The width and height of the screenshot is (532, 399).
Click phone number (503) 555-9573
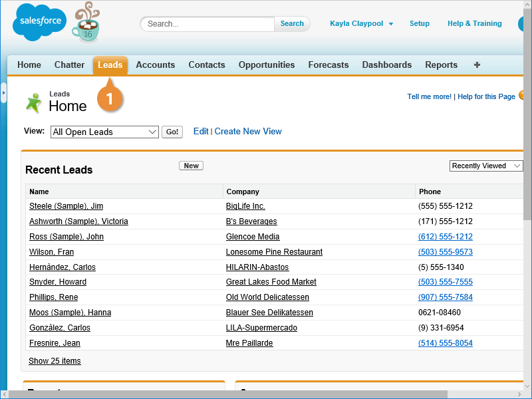(446, 252)
